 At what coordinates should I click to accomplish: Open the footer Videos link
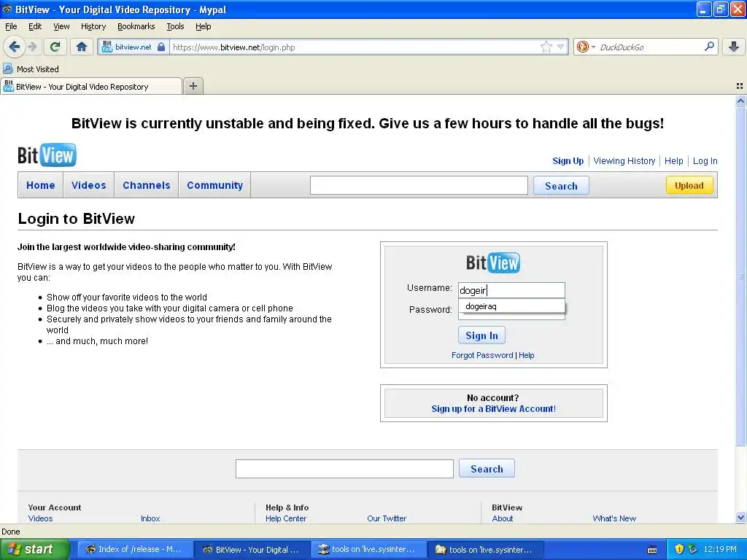(x=41, y=518)
